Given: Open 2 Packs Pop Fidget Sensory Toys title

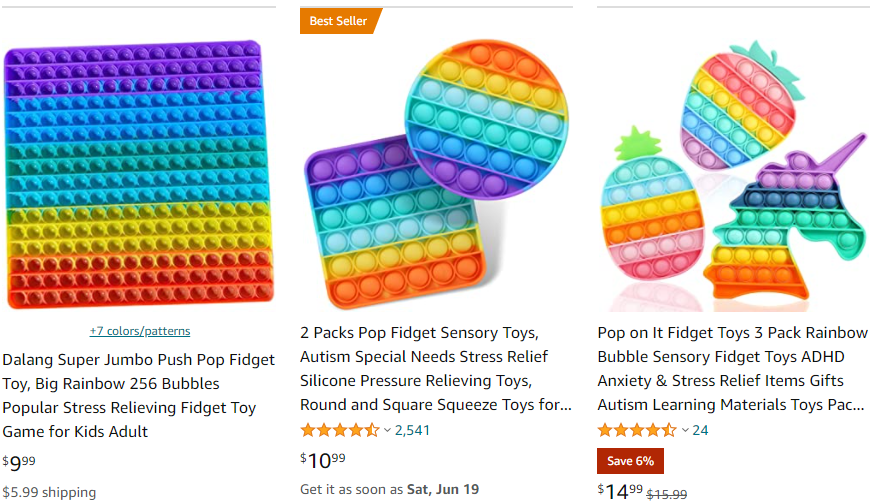Looking at the screenshot, I should point(436,369).
